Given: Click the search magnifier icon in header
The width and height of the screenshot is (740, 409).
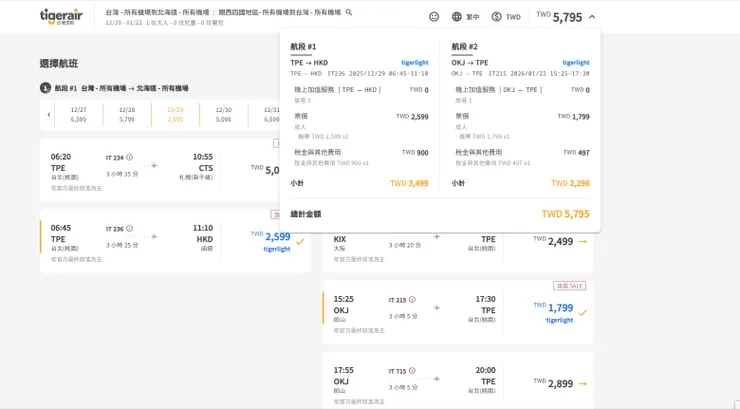Looking at the screenshot, I should 349,12.
